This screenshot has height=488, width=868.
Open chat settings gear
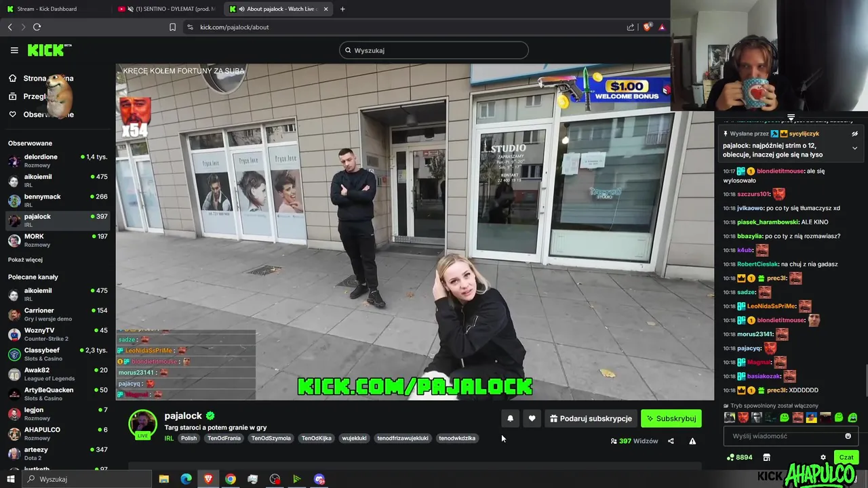[x=823, y=457]
